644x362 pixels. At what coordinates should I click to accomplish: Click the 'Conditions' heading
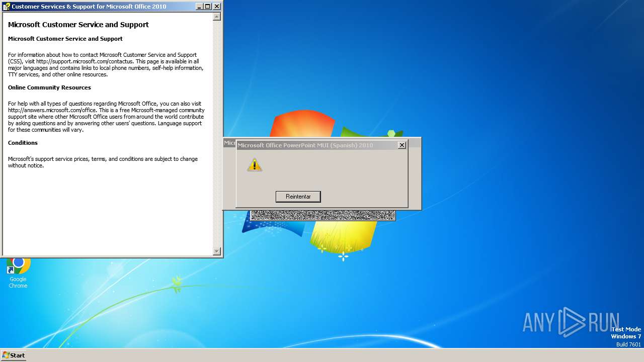pyautogui.click(x=23, y=143)
